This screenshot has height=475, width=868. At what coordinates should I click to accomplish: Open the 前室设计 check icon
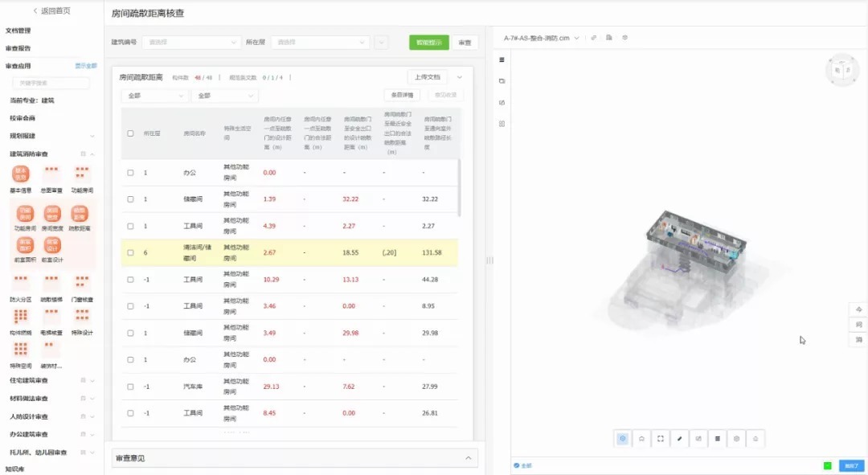tap(52, 245)
